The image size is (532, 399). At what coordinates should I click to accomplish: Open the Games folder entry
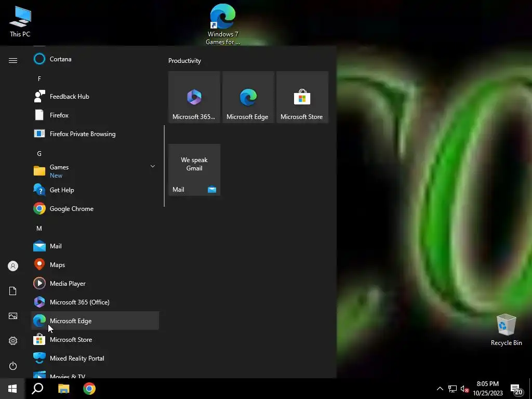coord(95,171)
